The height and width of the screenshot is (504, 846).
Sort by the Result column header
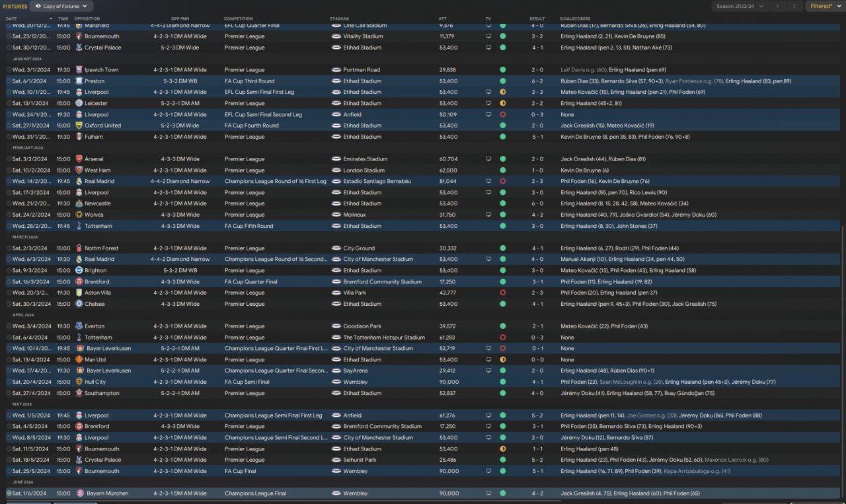[537, 18]
